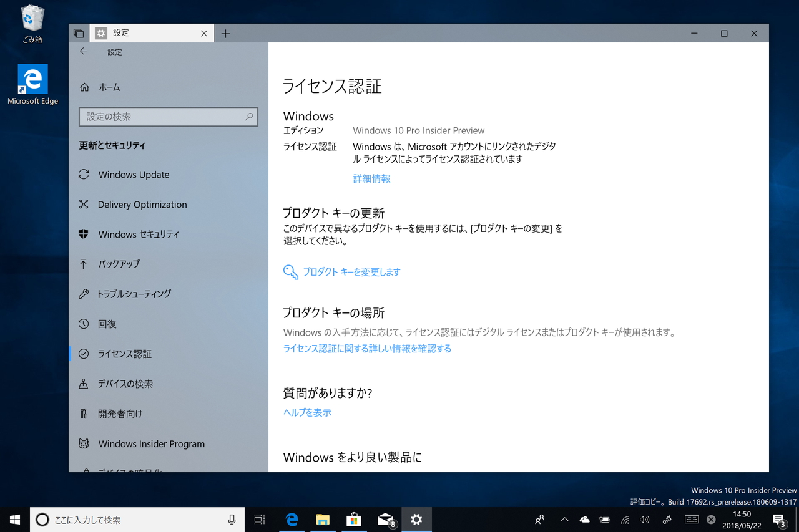Launch Edge from the taskbar
The height and width of the screenshot is (532, 799).
coord(292,520)
